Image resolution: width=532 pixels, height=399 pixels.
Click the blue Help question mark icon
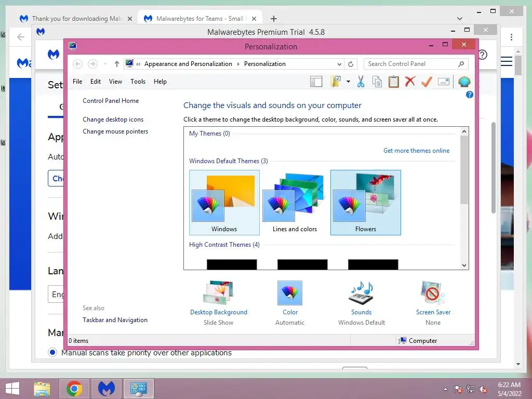tap(470, 95)
